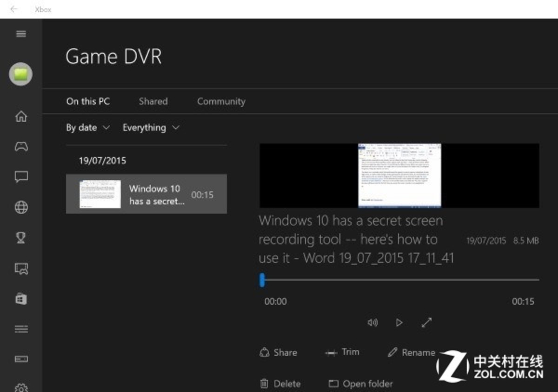Viewport: 558px width, 392px height.
Task: Switch to the Shared tab
Action: 153,101
